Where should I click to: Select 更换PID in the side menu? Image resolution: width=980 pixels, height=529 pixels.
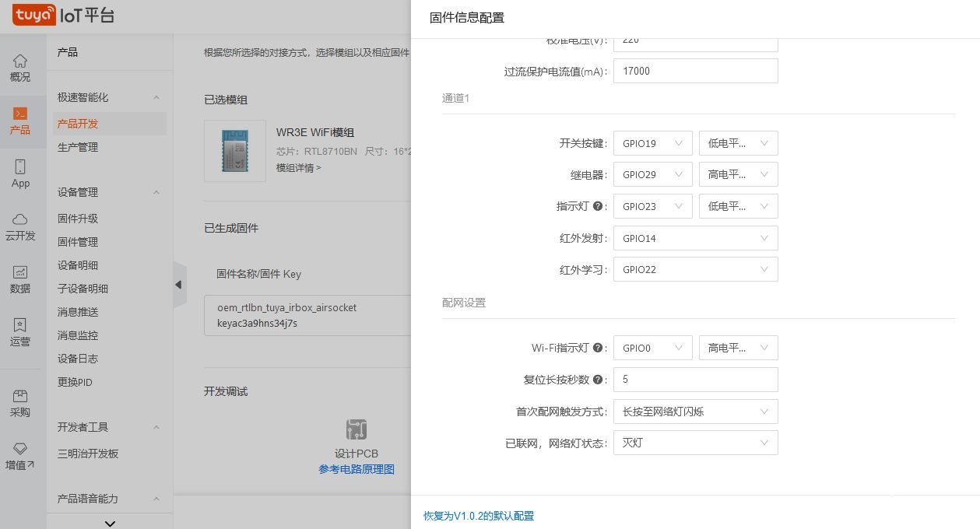(75, 382)
